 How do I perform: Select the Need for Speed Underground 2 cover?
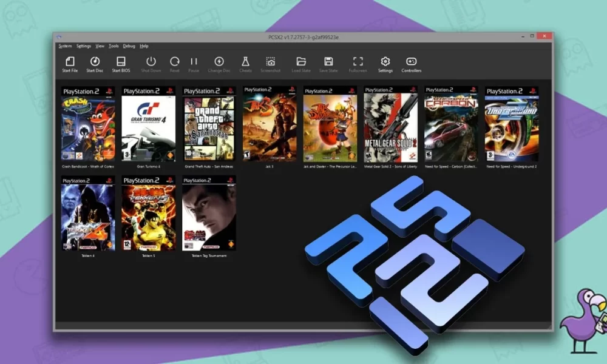pyautogui.click(x=511, y=124)
